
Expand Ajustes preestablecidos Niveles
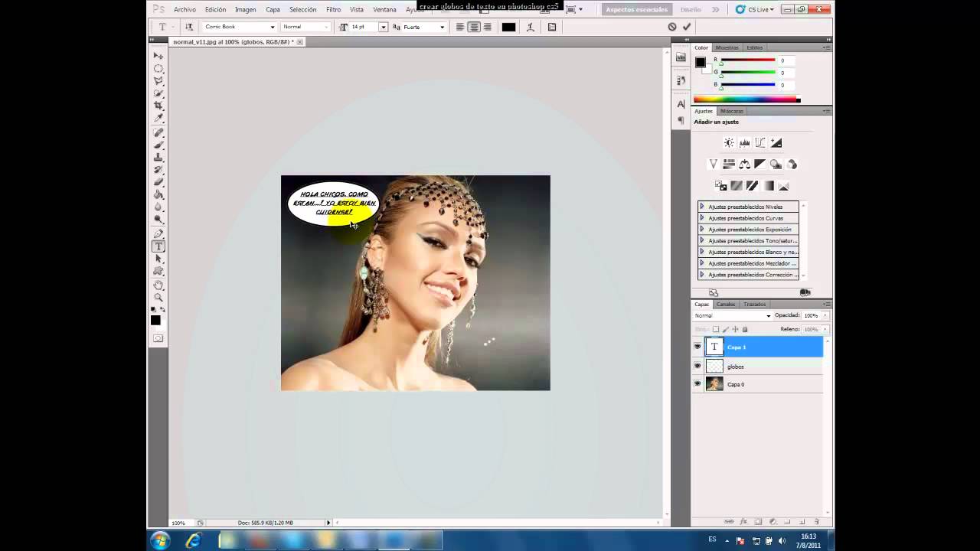click(x=702, y=207)
